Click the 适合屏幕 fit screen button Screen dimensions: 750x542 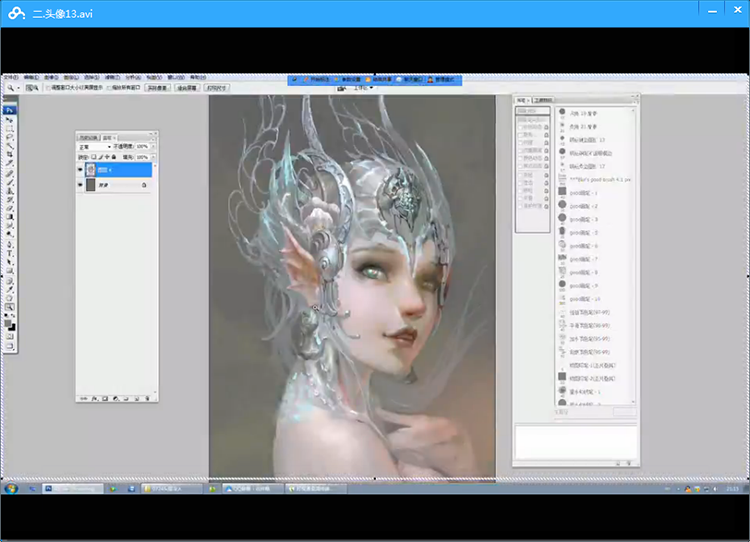pyautogui.click(x=187, y=88)
